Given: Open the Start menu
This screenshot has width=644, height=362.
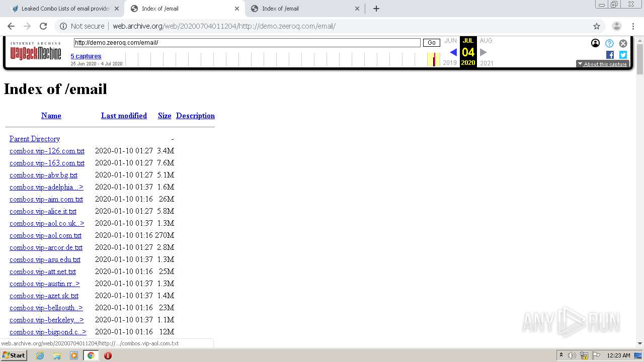Looking at the screenshot, I should click(x=14, y=355).
